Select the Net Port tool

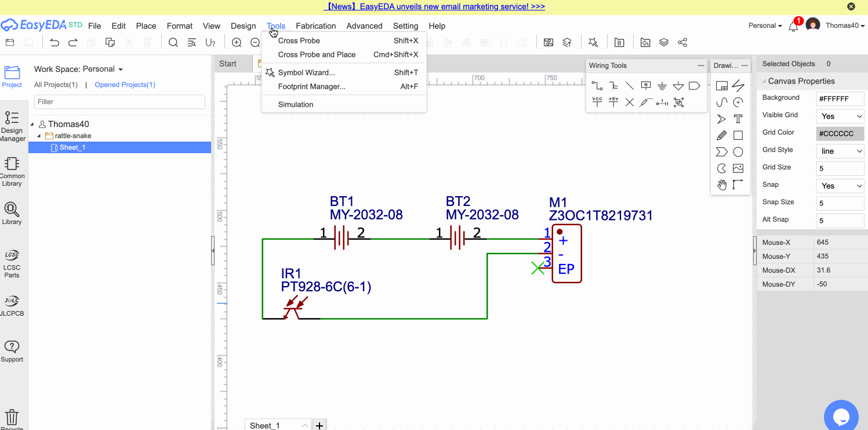pos(694,86)
